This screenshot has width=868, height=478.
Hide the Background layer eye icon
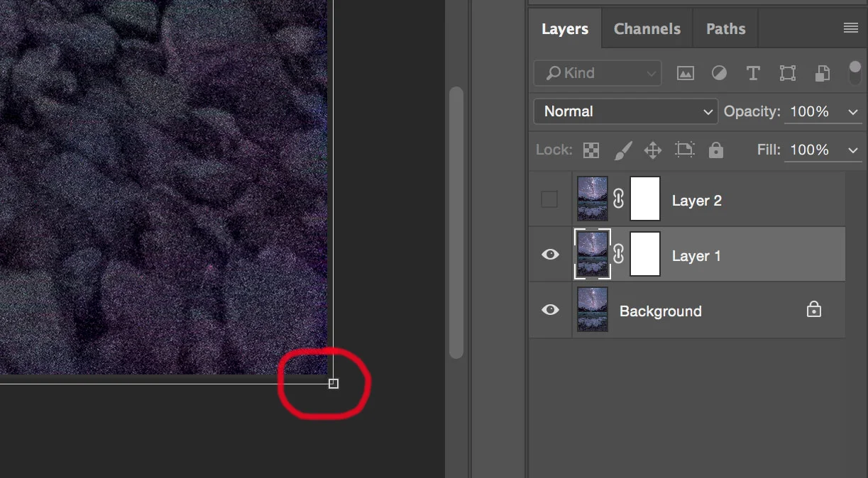click(550, 310)
